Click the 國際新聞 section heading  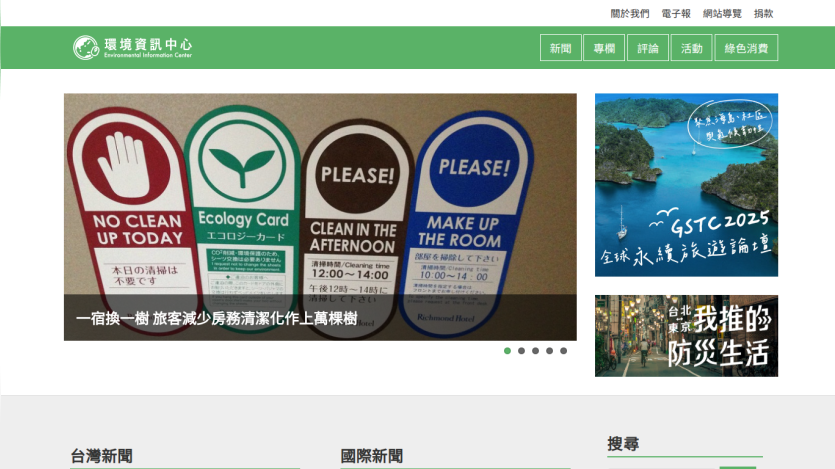(x=372, y=456)
